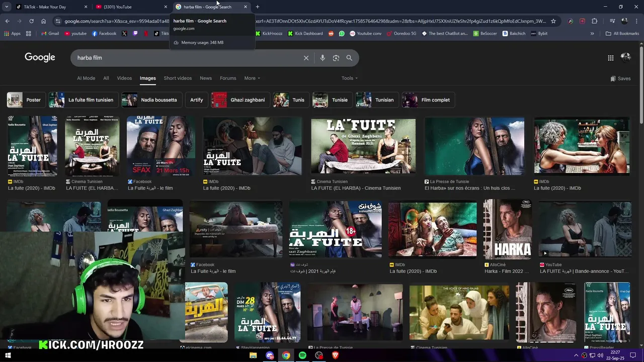644x362 pixels.
Task: Open the X (Twitter) bookmark icon
Action: (124, 34)
